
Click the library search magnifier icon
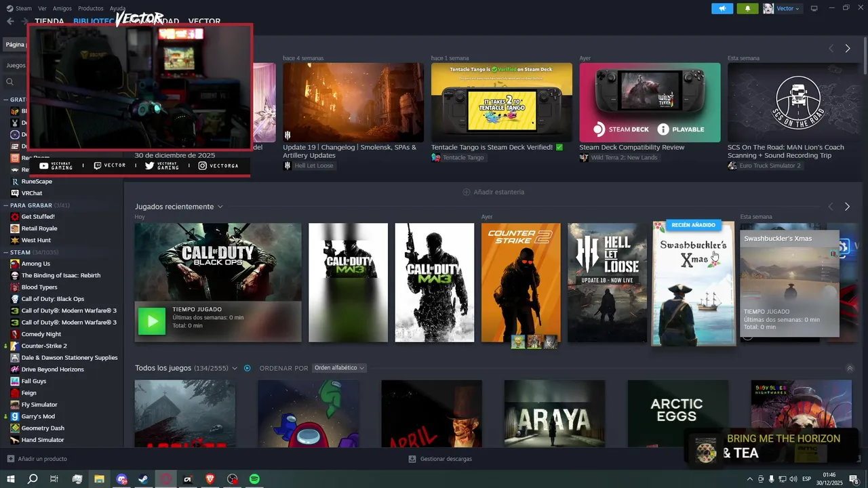pos(10,81)
